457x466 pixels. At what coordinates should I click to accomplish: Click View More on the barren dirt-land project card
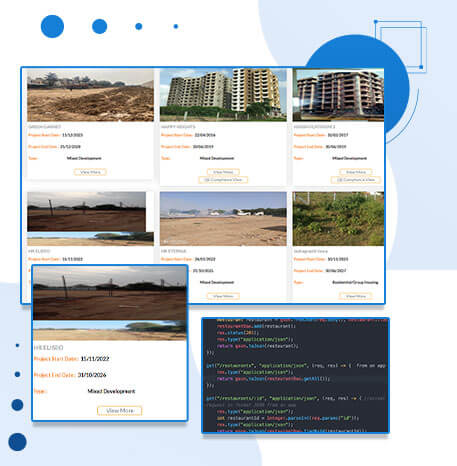90,172
